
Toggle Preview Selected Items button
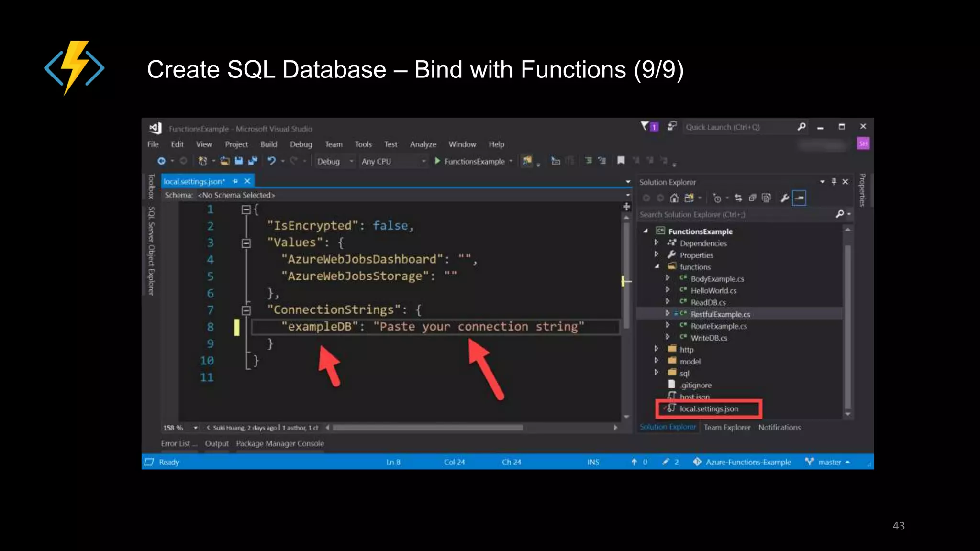tap(799, 198)
